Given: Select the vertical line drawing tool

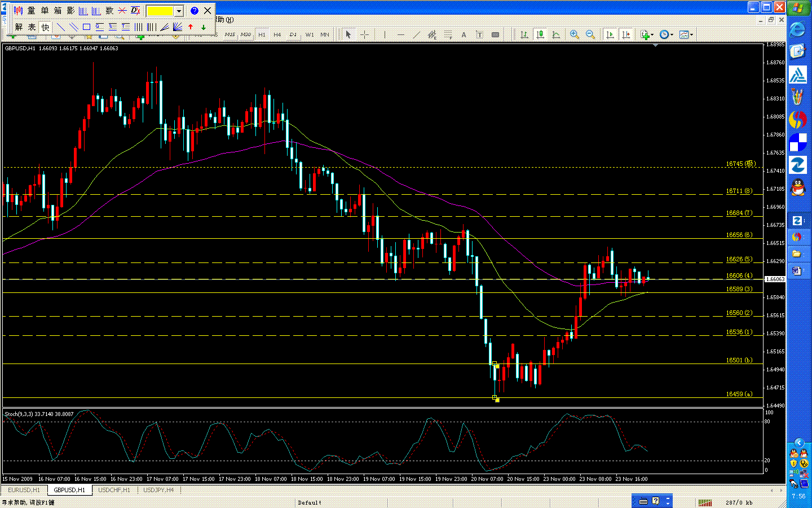Looking at the screenshot, I should [385, 35].
